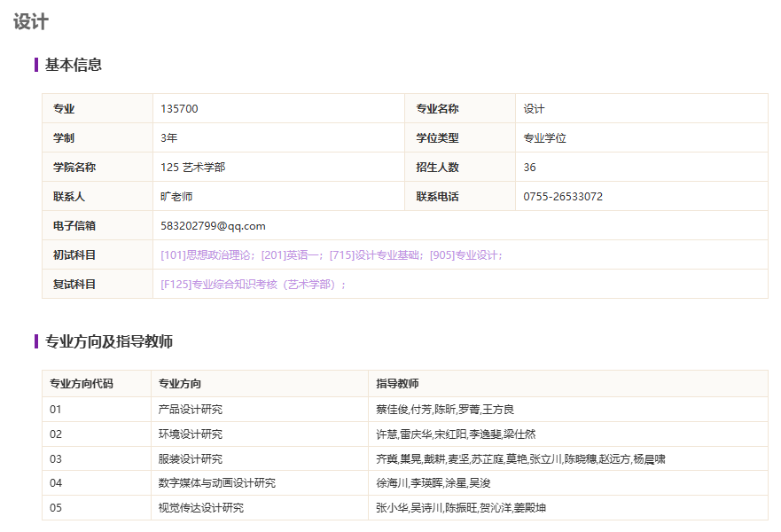The height and width of the screenshot is (532, 781).
Task: Select the major code 135700 cell
Action: pos(179,109)
